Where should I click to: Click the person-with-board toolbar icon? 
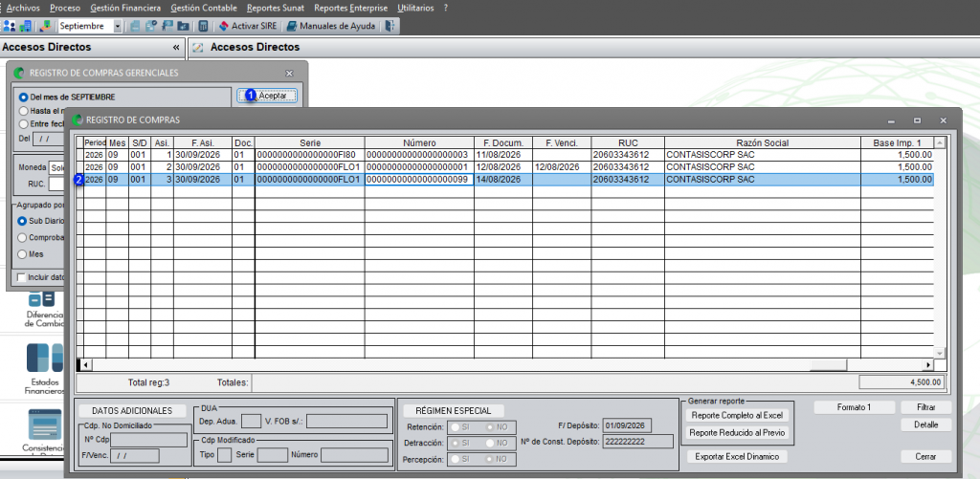tap(167, 26)
